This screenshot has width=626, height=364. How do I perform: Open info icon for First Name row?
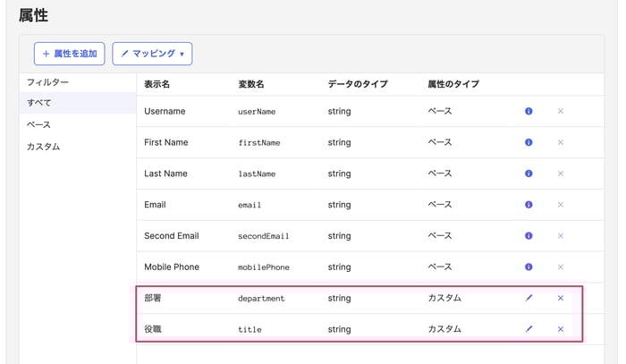(529, 142)
